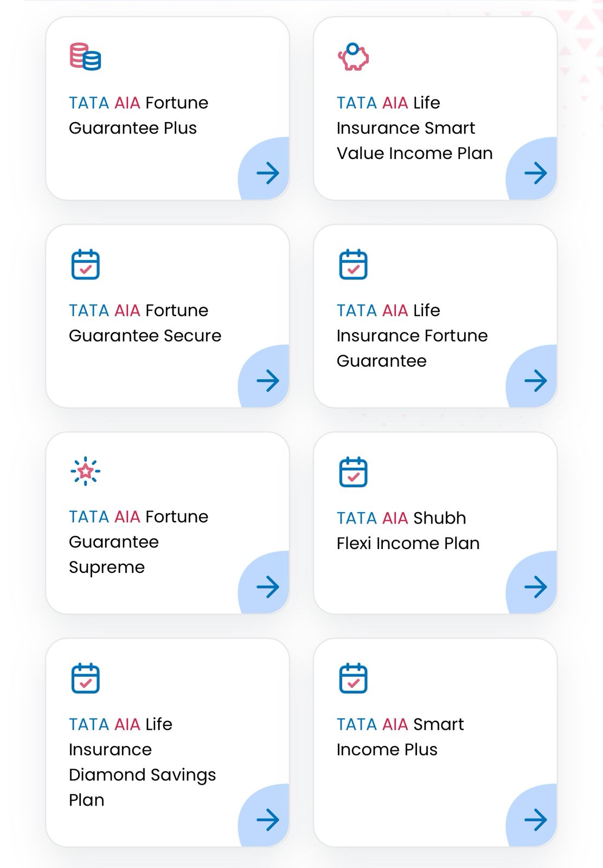This screenshot has width=603, height=868.
Task: Click calendar icon on Smart Income Plus card
Action: [x=353, y=678]
